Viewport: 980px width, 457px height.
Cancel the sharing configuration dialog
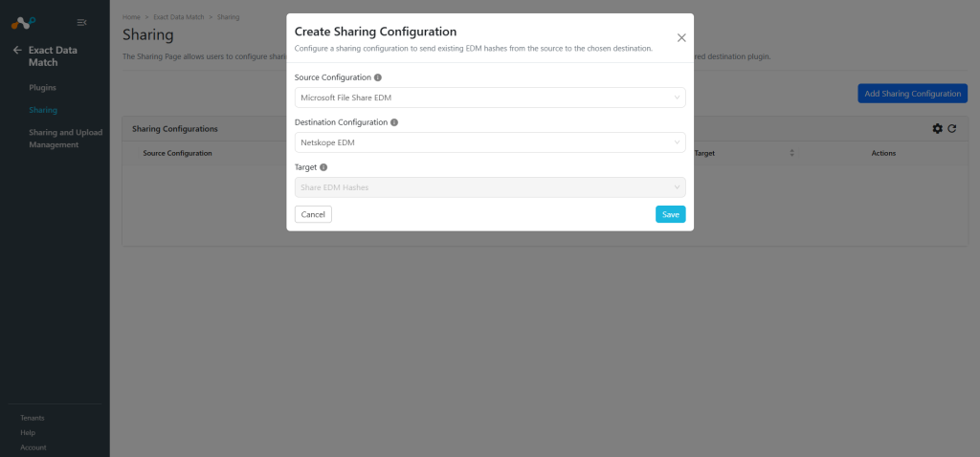click(313, 214)
